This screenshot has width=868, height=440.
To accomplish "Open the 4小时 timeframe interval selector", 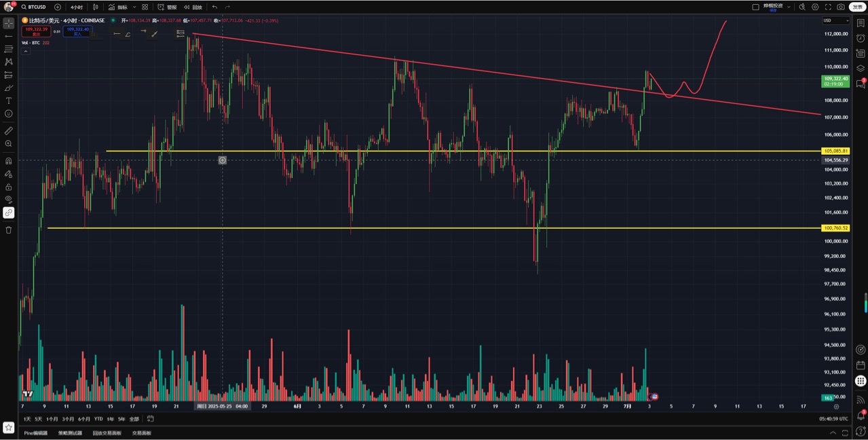I will pos(77,7).
